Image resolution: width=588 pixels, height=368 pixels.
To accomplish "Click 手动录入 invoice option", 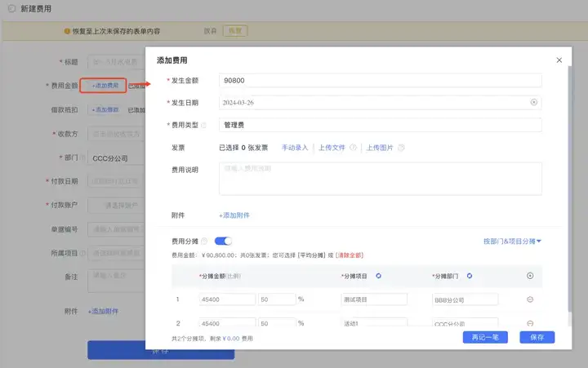I will (295, 147).
